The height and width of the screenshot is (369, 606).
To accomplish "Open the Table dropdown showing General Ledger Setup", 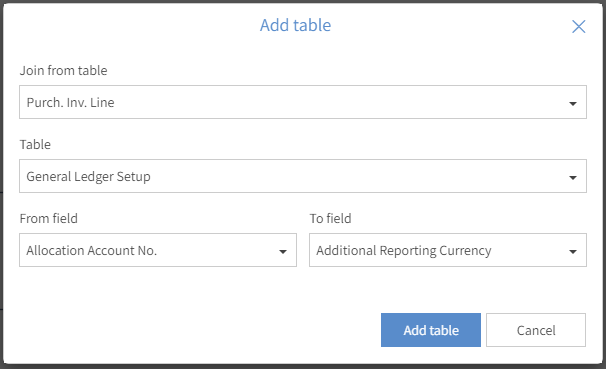I will (x=303, y=176).
